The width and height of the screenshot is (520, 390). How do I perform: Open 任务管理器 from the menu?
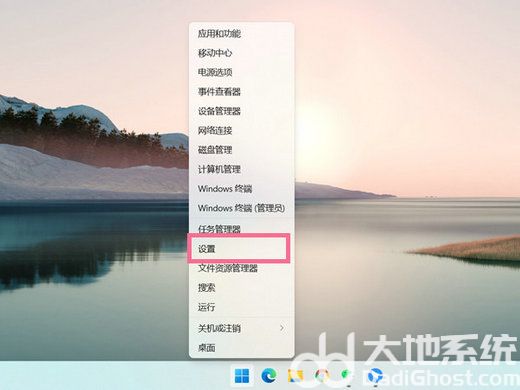tap(241, 229)
